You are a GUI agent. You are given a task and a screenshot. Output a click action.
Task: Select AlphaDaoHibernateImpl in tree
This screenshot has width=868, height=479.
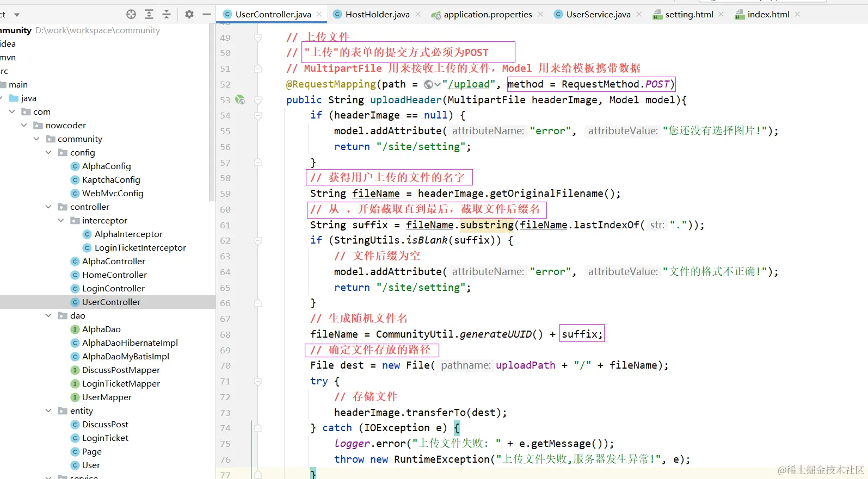click(x=130, y=343)
